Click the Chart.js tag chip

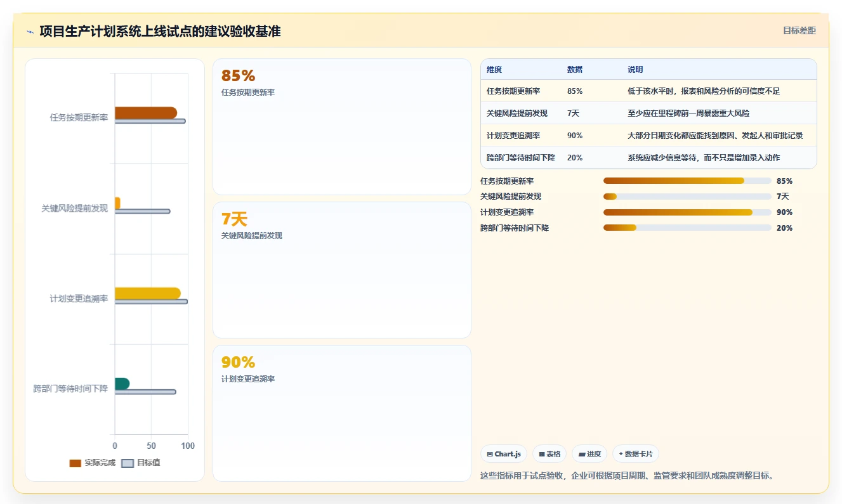click(x=504, y=454)
